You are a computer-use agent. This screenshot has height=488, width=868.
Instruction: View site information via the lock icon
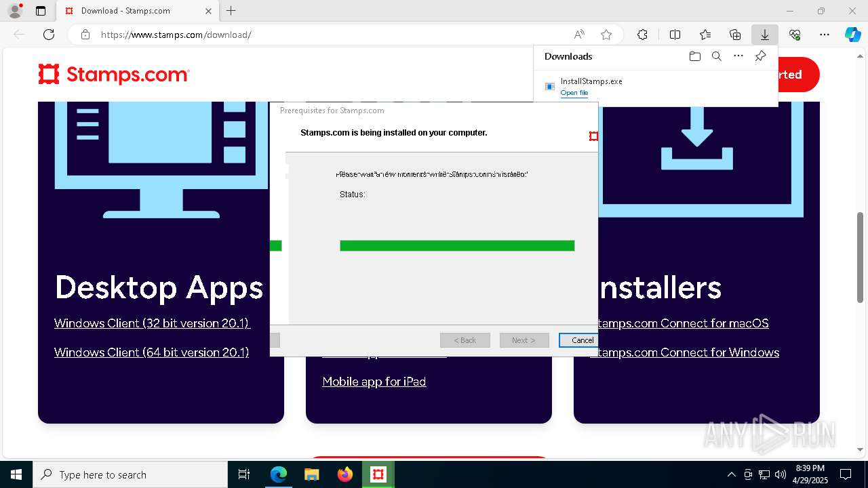click(x=85, y=35)
